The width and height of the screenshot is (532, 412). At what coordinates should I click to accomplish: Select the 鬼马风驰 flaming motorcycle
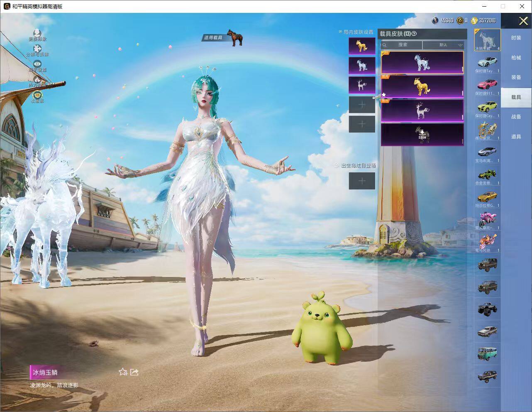tap(487, 243)
